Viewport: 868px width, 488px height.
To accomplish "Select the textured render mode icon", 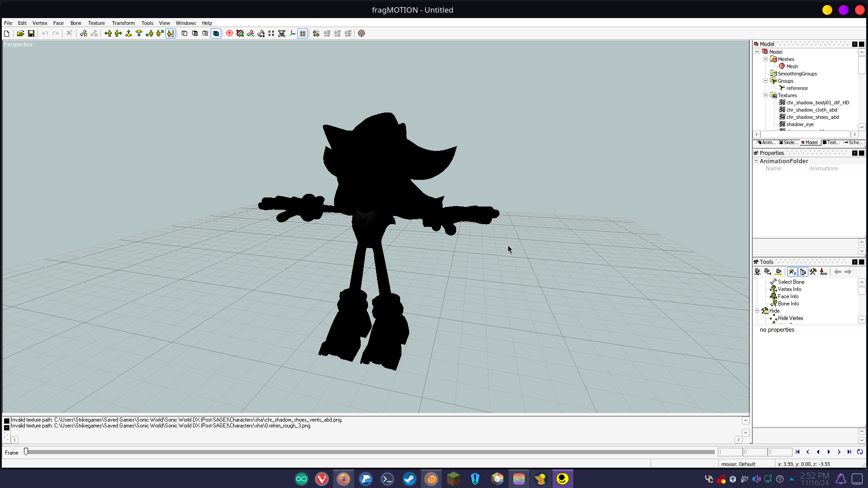I will (x=216, y=33).
